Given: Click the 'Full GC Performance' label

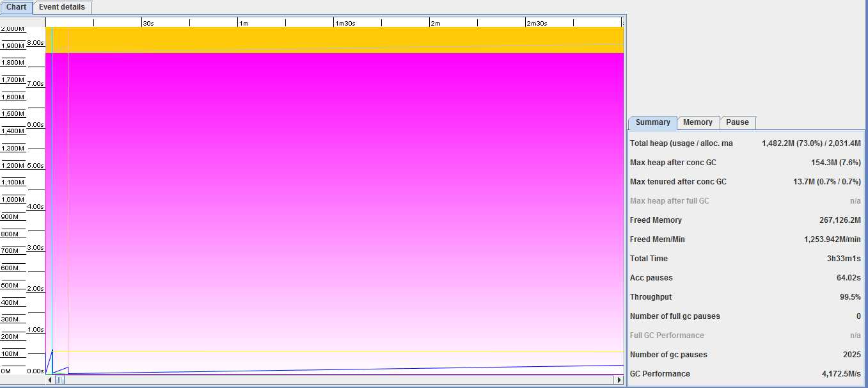Looking at the screenshot, I should tap(667, 335).
